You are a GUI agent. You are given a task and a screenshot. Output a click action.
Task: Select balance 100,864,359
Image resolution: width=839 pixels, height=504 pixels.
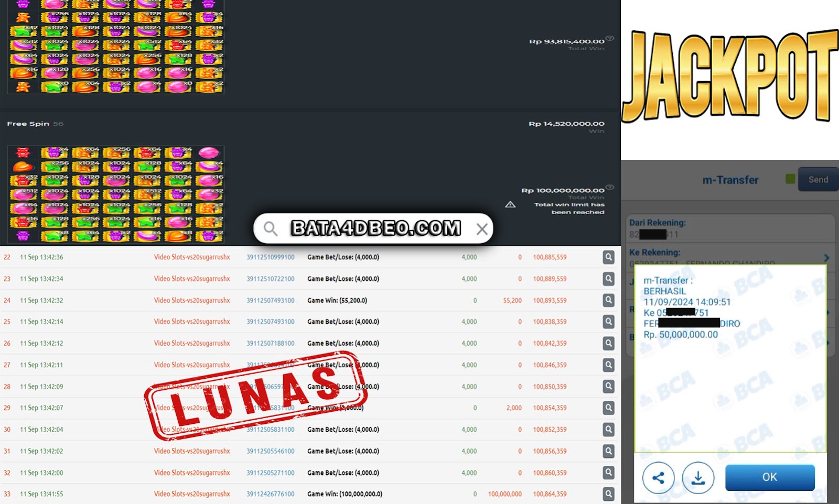click(x=550, y=494)
